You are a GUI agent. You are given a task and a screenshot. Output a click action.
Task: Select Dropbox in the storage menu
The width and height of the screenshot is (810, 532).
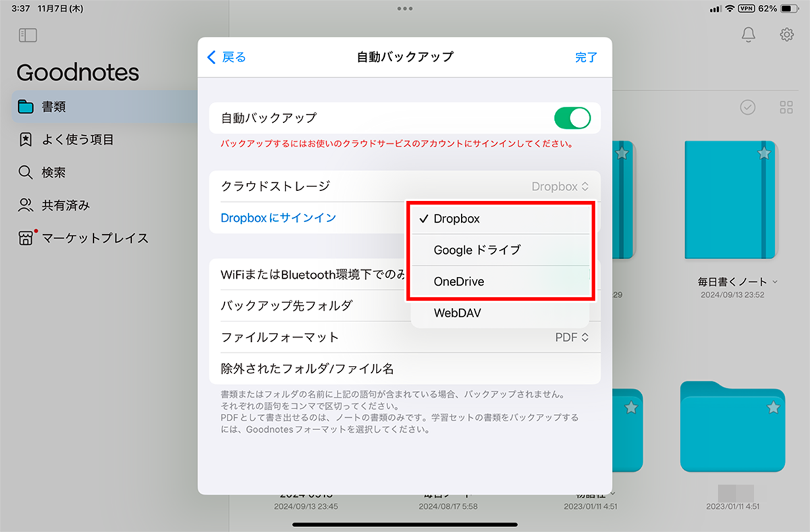[500, 219]
